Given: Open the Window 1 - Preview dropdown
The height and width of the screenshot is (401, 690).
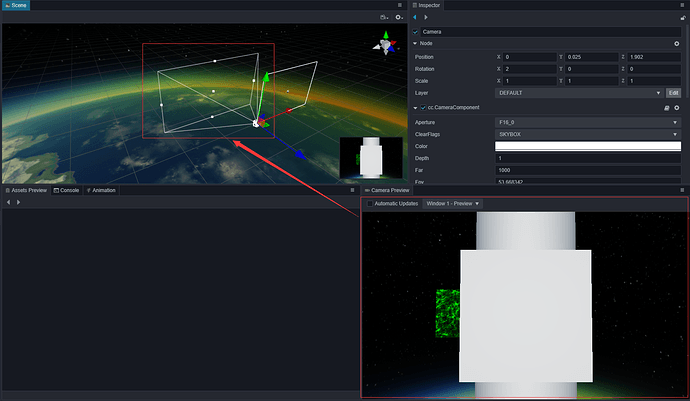Looking at the screenshot, I should tap(452, 203).
